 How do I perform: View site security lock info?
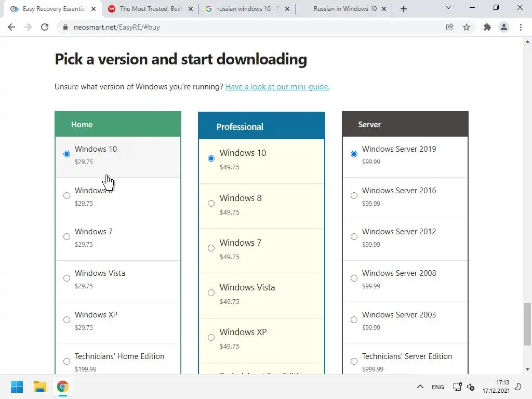tap(65, 27)
